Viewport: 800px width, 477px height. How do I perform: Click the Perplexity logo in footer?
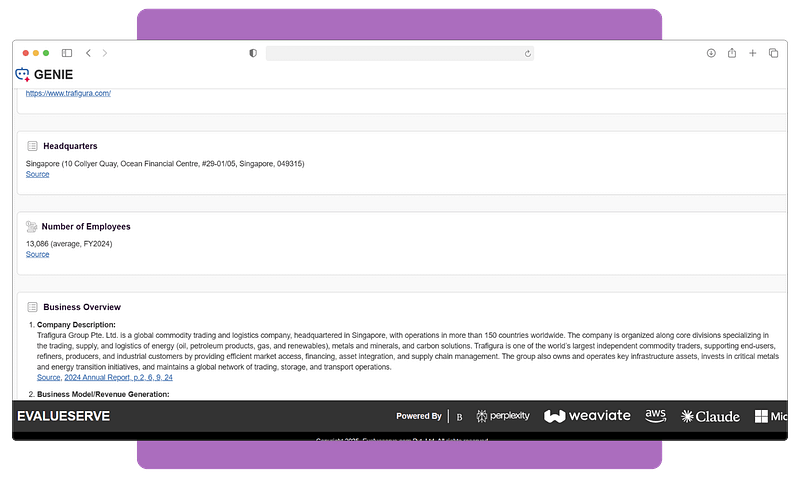502,416
